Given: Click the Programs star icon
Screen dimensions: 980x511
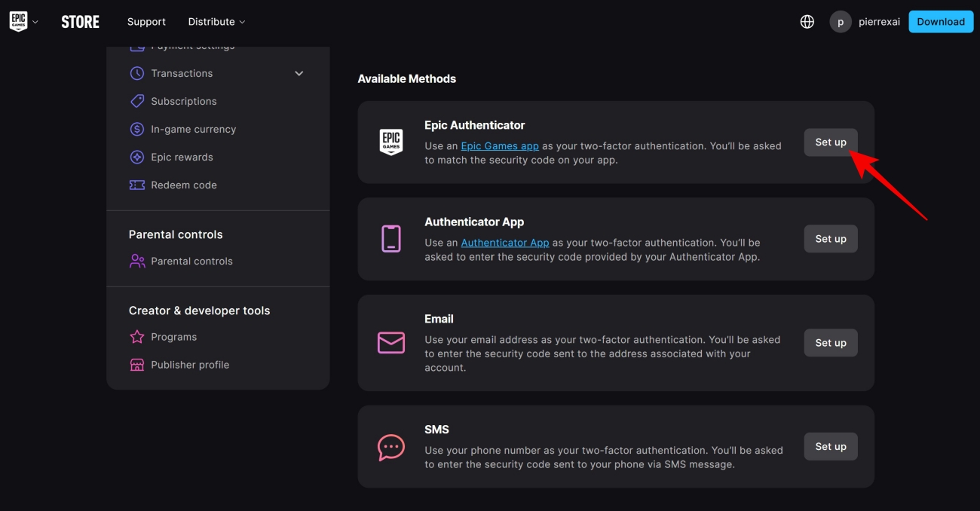Looking at the screenshot, I should (136, 337).
